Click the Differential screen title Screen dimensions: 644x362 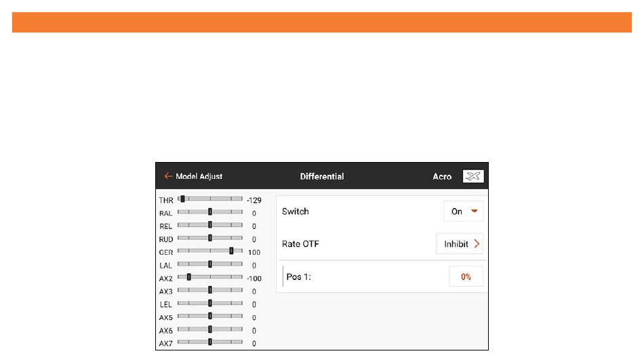pos(322,176)
